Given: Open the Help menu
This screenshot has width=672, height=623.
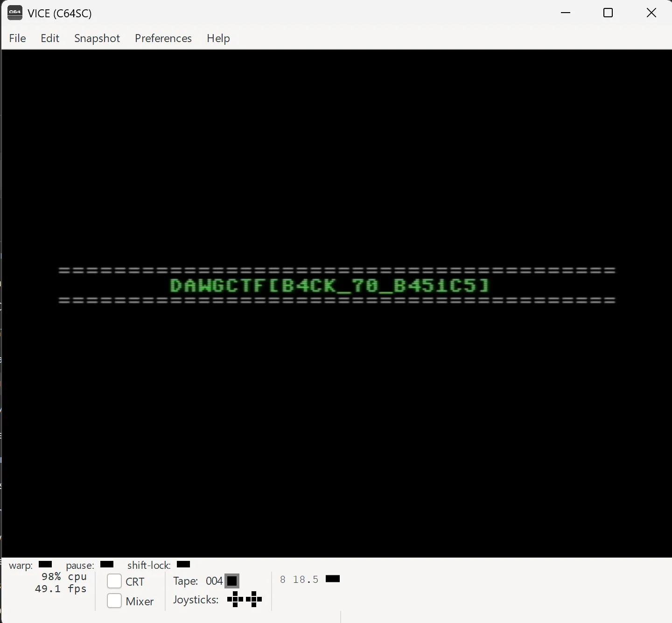Looking at the screenshot, I should [x=218, y=38].
